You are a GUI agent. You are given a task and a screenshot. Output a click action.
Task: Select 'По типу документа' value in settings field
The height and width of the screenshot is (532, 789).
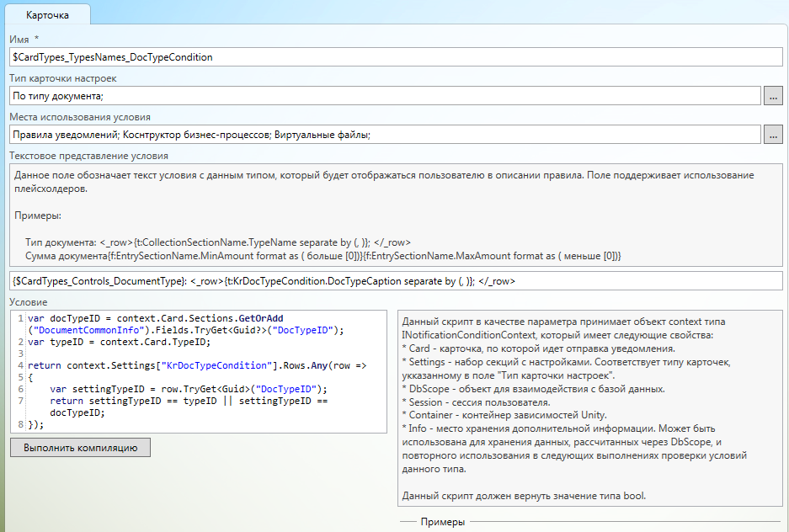(x=57, y=96)
